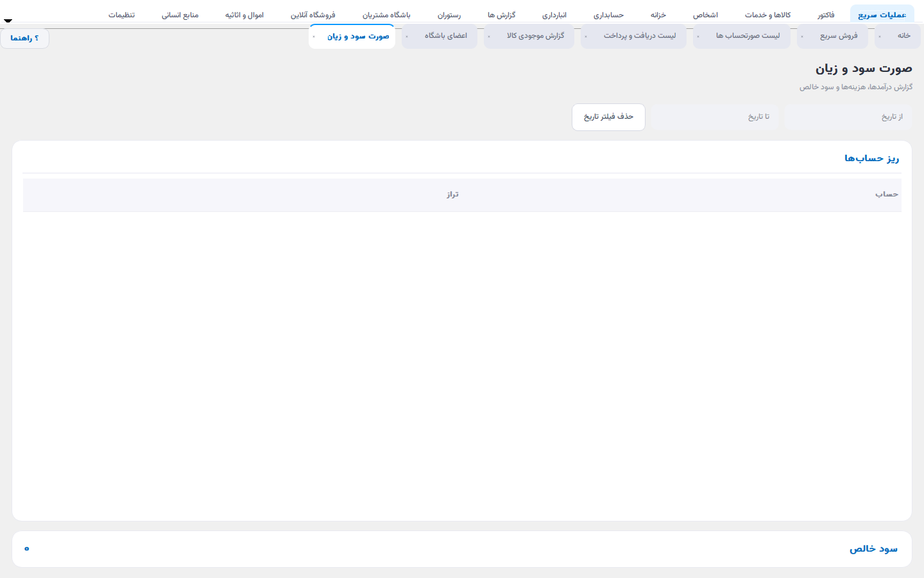The width and height of the screenshot is (924, 578).
Task: Close the گزارش موجودی کالا tab
Action: [489, 37]
